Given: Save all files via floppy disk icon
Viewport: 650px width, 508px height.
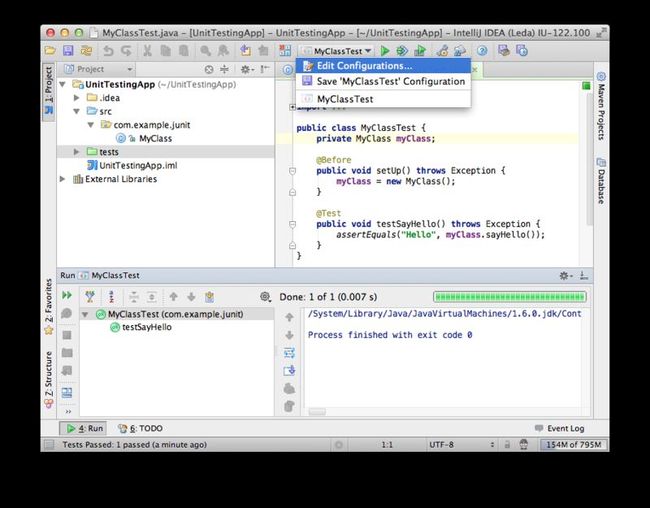Looking at the screenshot, I should pos(68,51).
